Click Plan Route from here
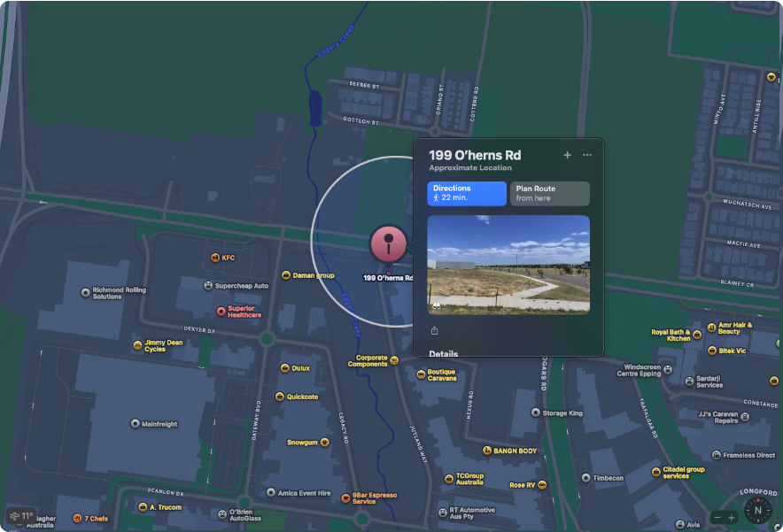The height and width of the screenshot is (532, 783). 550,193
